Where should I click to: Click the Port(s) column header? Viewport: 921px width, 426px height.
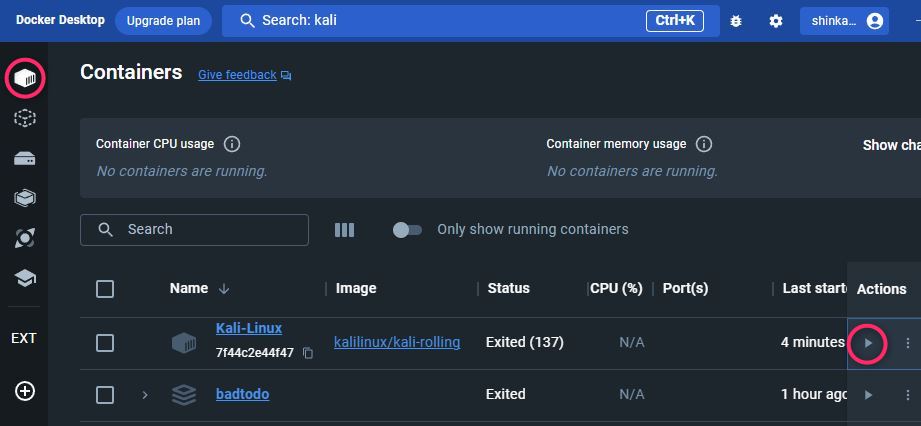(685, 289)
